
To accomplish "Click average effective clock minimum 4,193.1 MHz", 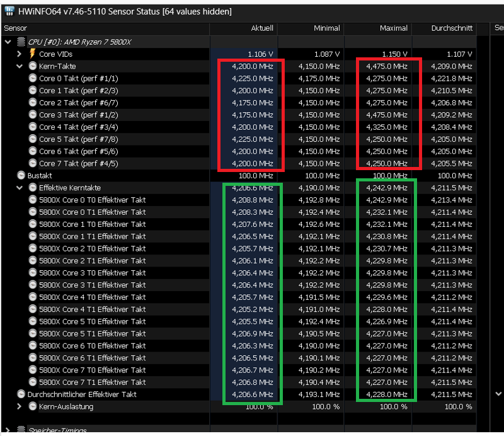I will click(319, 394).
